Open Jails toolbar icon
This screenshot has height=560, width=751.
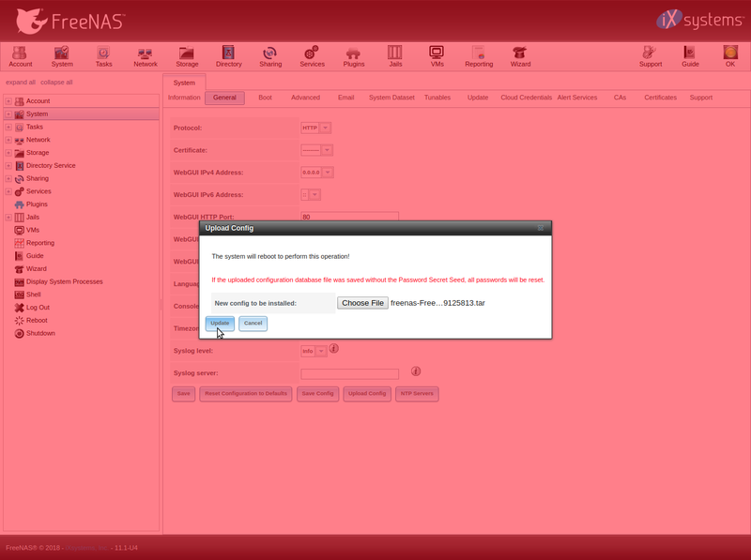(395, 56)
